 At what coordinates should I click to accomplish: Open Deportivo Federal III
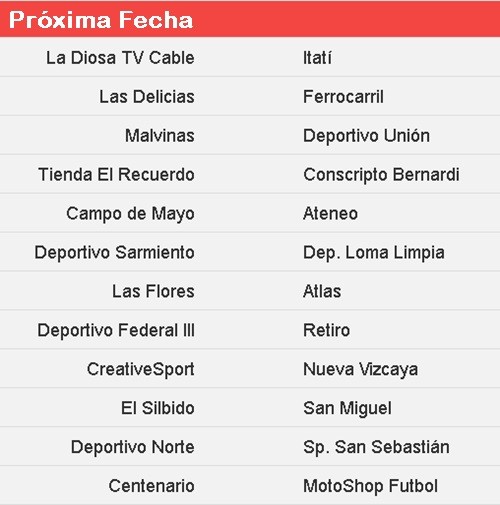[116, 330]
